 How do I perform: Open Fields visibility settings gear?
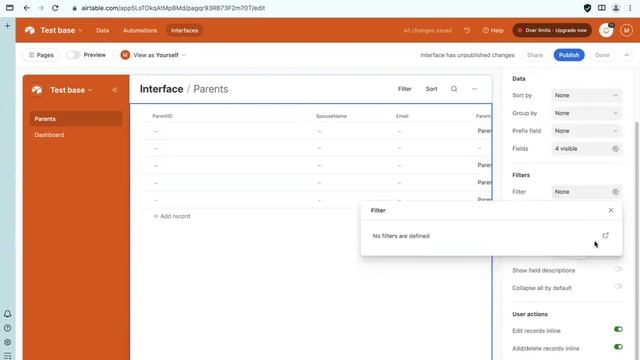point(616,149)
